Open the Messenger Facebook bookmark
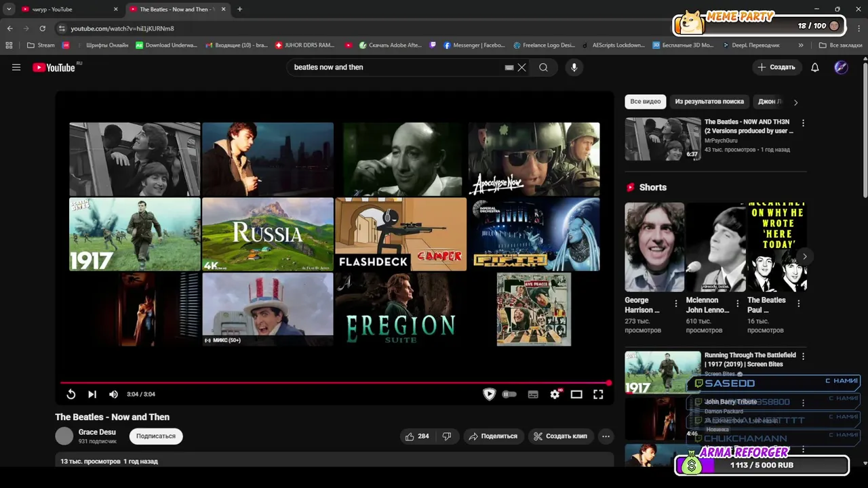Image resolution: width=868 pixels, height=488 pixels. [474, 45]
